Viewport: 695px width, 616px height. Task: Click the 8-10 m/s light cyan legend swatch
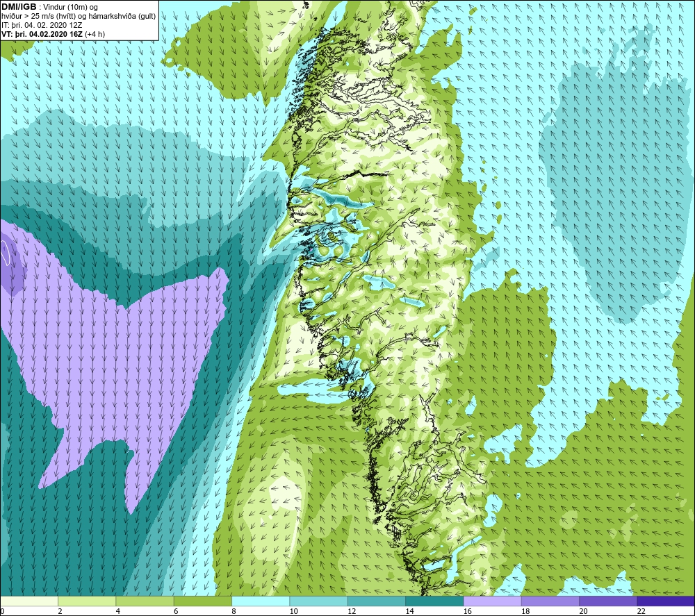261,601
